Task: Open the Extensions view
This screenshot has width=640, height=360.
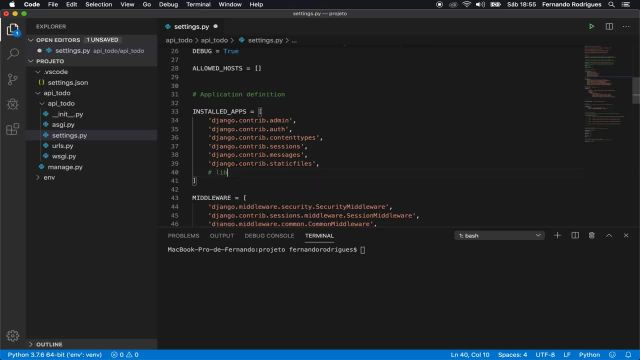Action: 13,129
